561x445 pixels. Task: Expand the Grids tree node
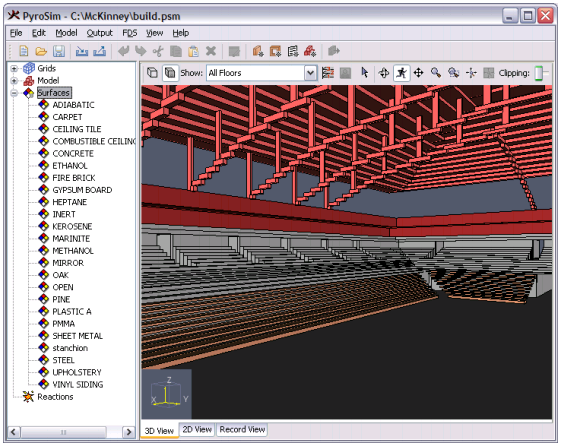[14, 68]
